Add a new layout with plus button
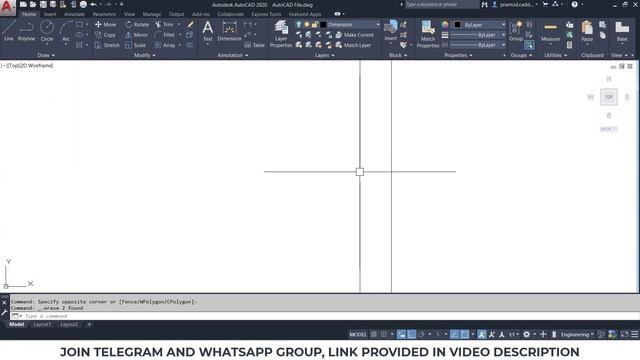Viewport: 640px width, 360px height. [x=89, y=324]
